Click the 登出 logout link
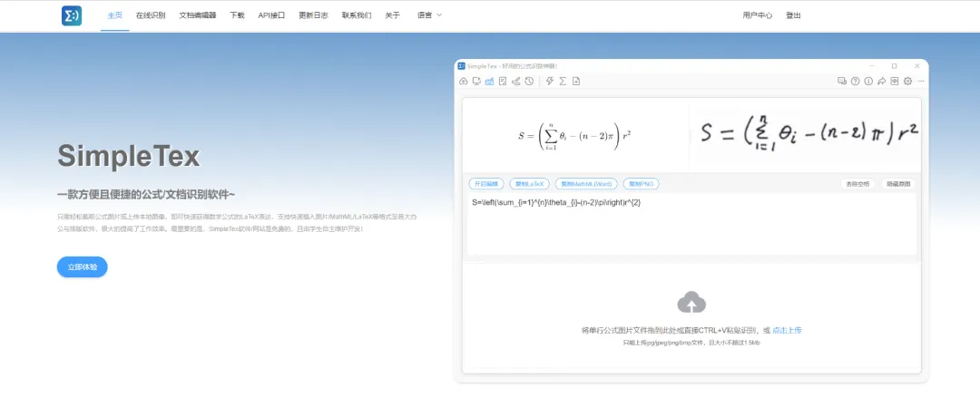This screenshot has width=980, height=407. pos(793,15)
